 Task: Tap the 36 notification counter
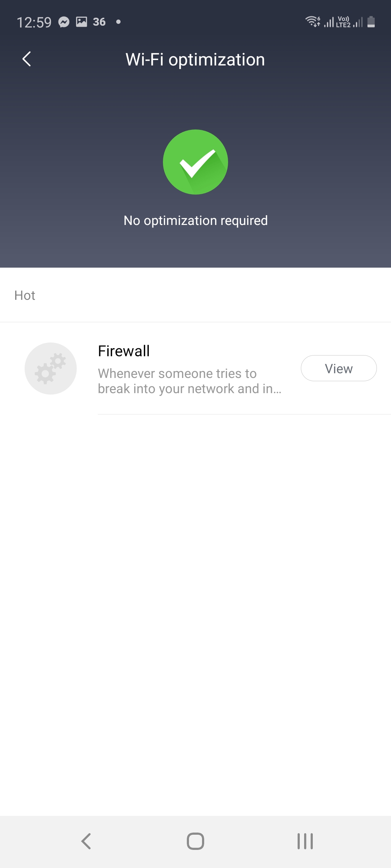click(99, 22)
